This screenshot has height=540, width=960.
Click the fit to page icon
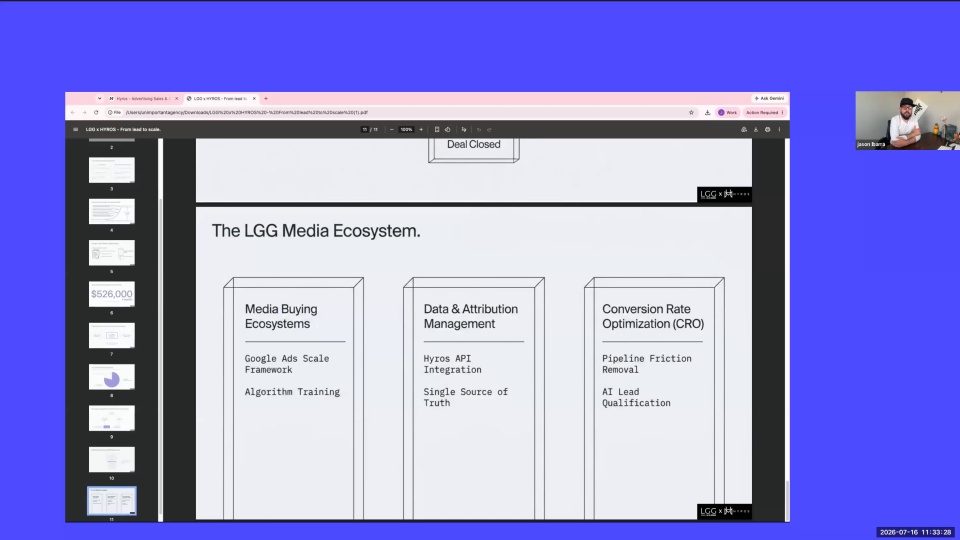click(437, 129)
